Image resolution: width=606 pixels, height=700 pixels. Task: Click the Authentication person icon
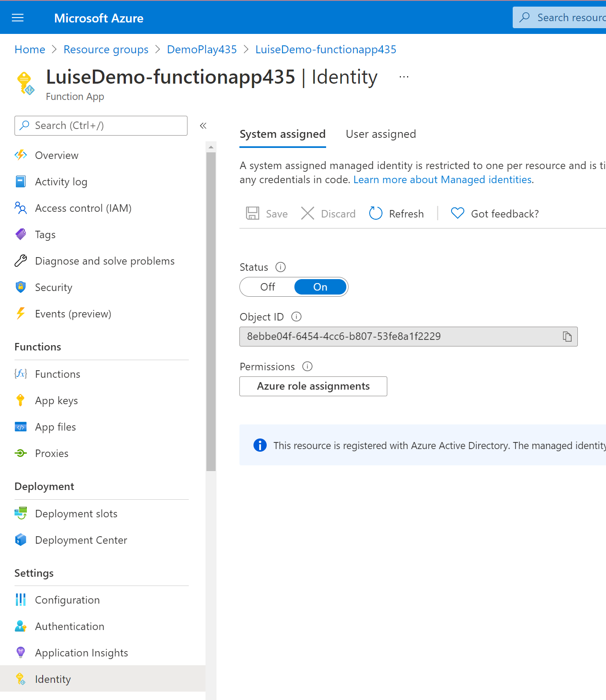click(21, 626)
